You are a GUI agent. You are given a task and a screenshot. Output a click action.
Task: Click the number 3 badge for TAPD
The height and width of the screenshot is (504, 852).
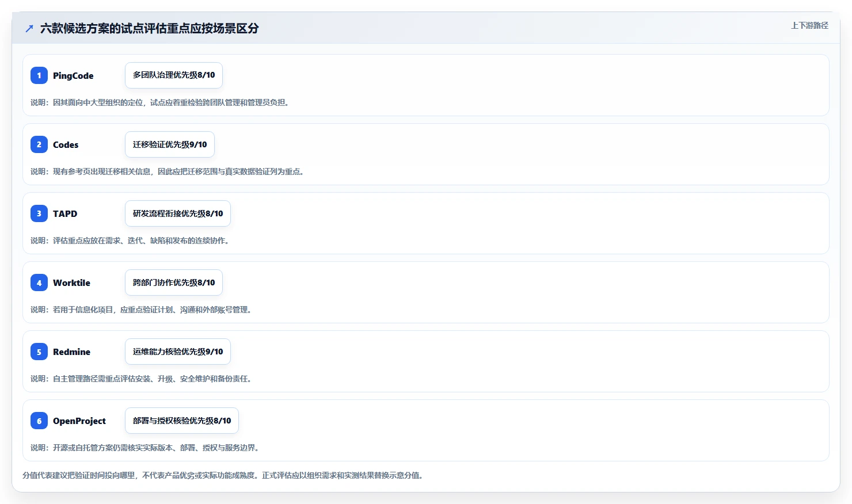click(x=39, y=213)
